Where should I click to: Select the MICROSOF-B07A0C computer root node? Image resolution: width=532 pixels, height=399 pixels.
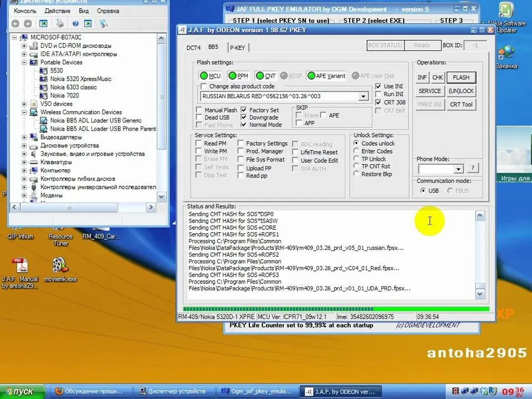tap(55, 37)
